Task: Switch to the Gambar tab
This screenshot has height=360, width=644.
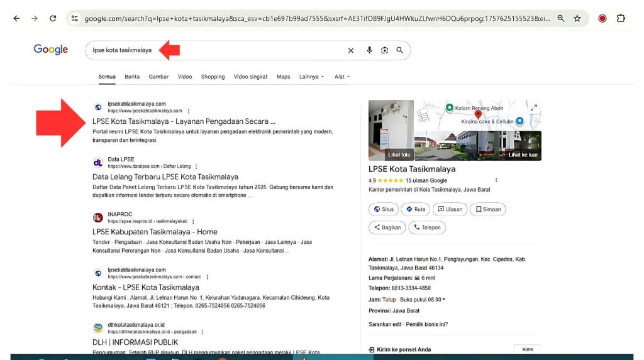Action: point(158,77)
